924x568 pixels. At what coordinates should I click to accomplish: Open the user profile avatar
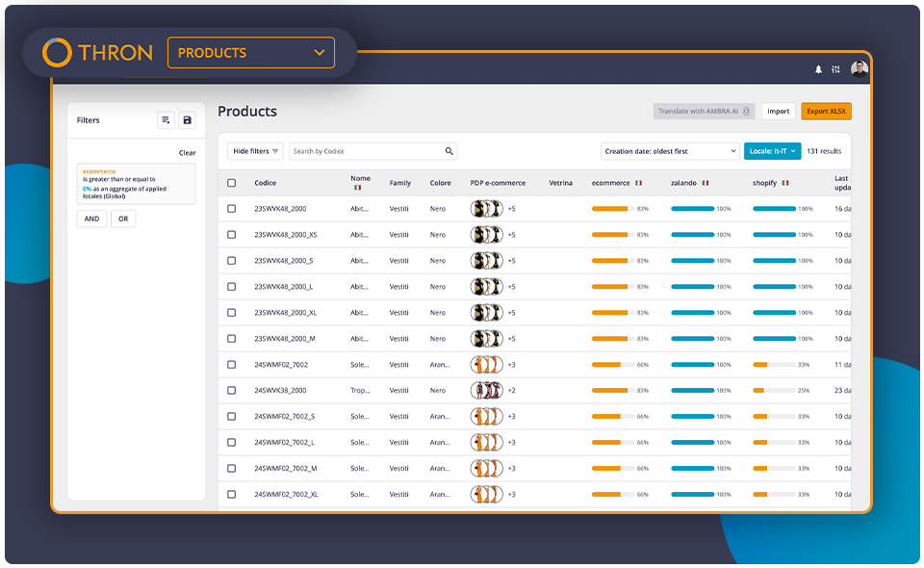tap(859, 69)
